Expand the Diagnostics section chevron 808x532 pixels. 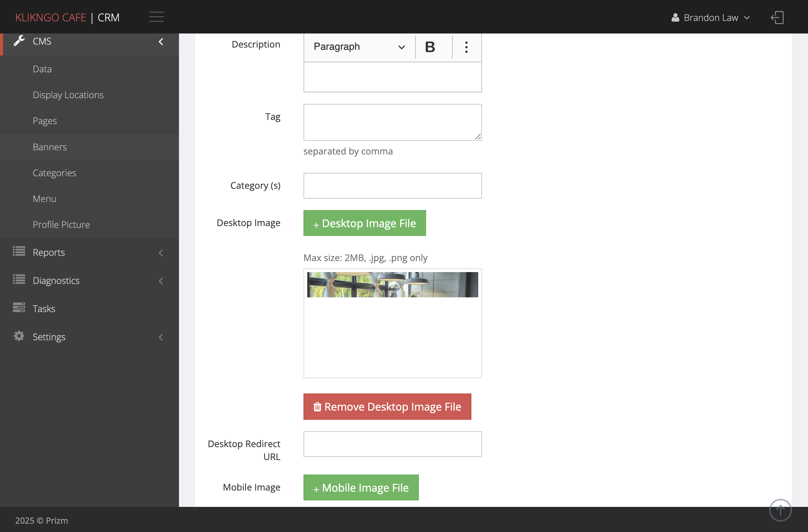(161, 281)
